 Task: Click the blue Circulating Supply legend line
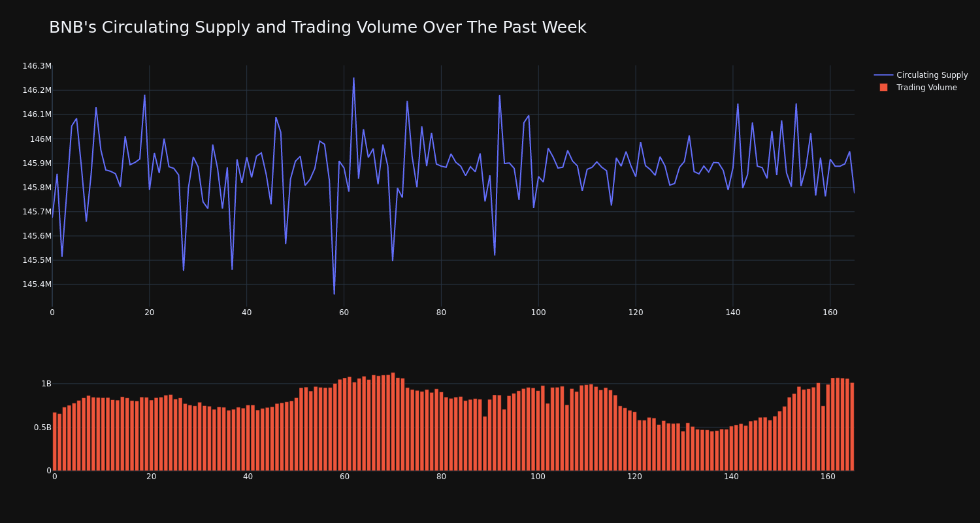coord(883,75)
